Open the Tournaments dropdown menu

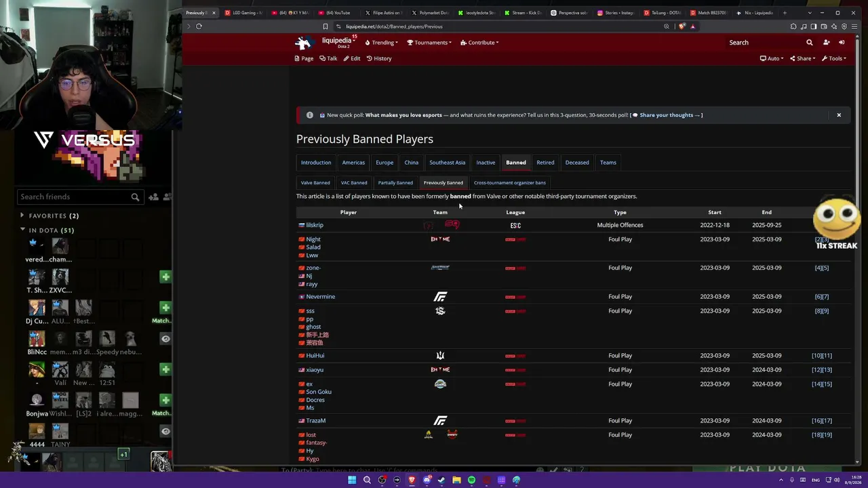tap(429, 43)
